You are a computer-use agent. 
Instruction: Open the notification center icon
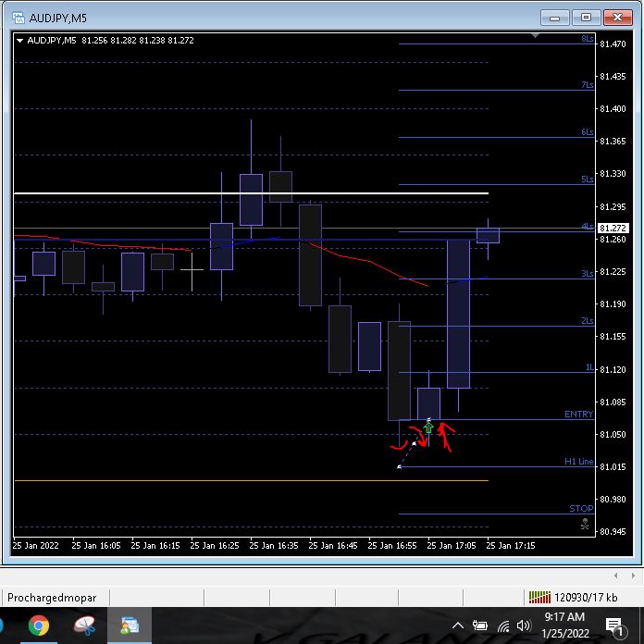(614, 626)
